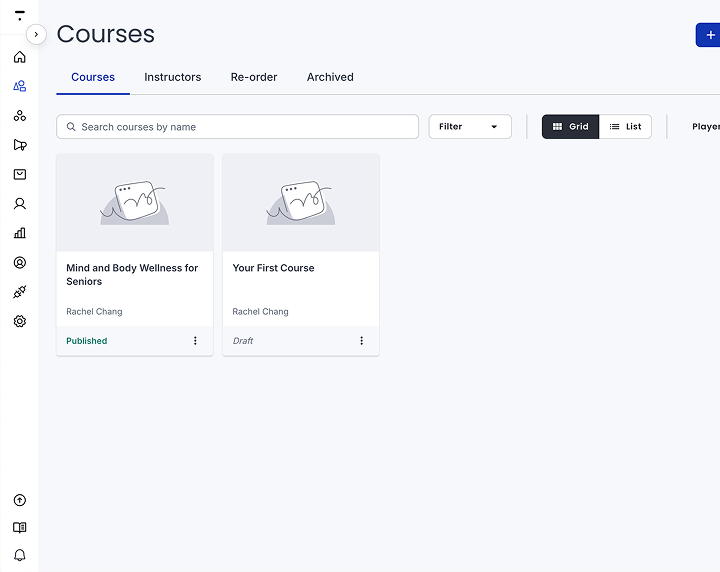
Task: Click the Published status label
Action: 86,341
